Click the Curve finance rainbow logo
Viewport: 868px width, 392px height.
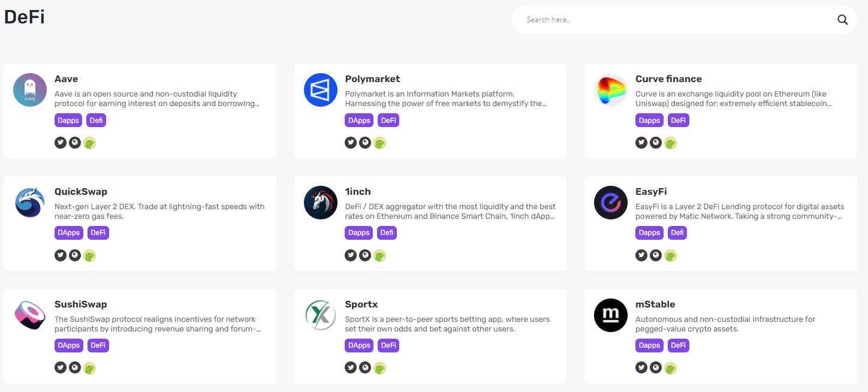click(x=611, y=90)
